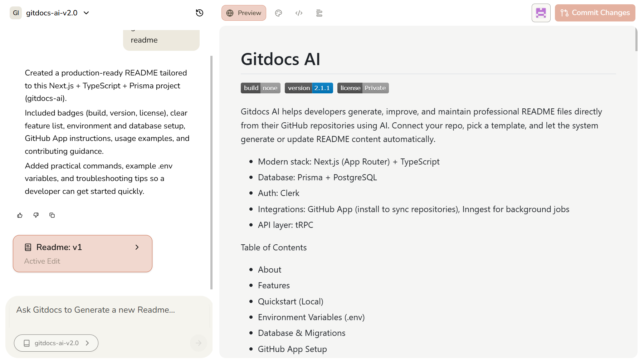Click the GI workspace avatar badge
Viewport: 644px width, 362px height.
pyautogui.click(x=15, y=13)
